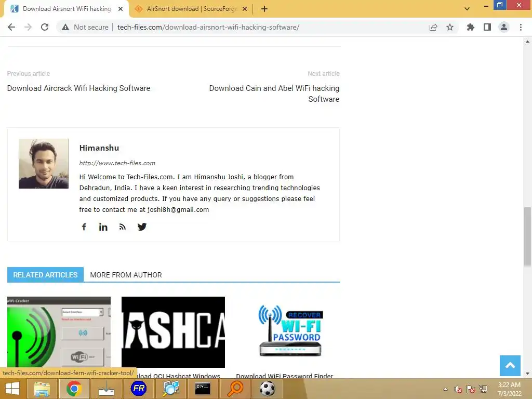The width and height of the screenshot is (532, 399).
Task: Open the FR taskbar application
Action: (x=138, y=389)
